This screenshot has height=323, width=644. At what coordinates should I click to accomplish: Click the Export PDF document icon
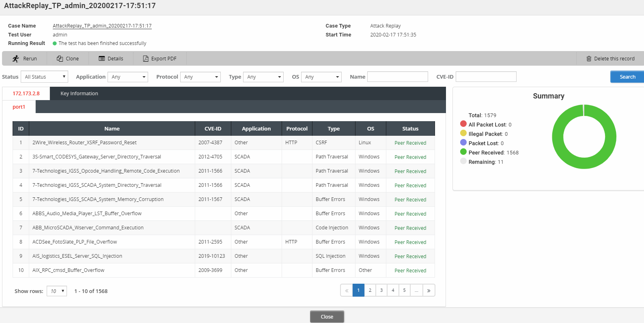(x=146, y=59)
